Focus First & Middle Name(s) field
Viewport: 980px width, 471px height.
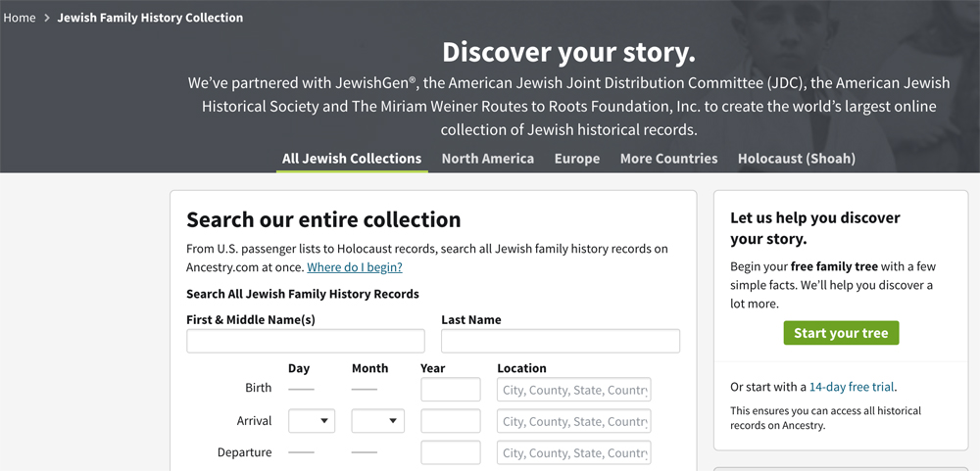(306, 341)
